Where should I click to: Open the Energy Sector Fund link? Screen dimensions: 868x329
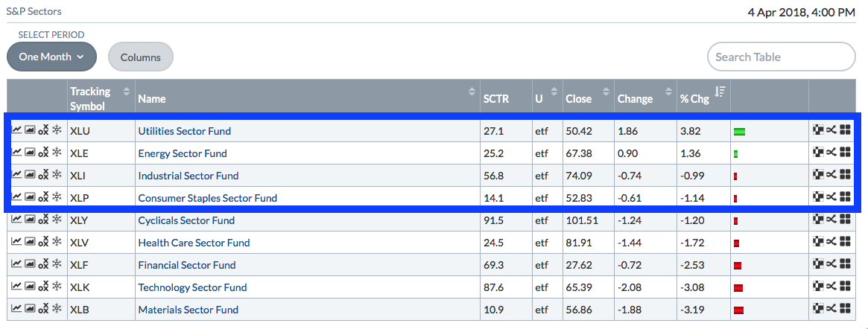pyautogui.click(x=182, y=153)
